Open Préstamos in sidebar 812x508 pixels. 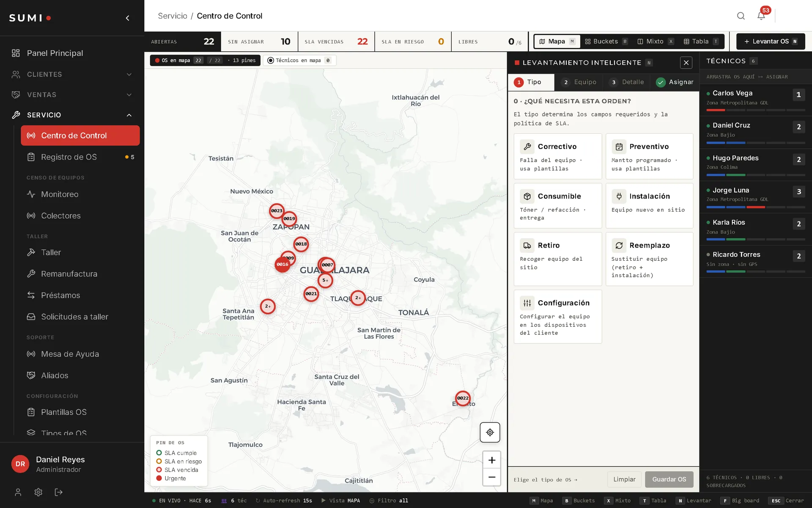(80, 295)
